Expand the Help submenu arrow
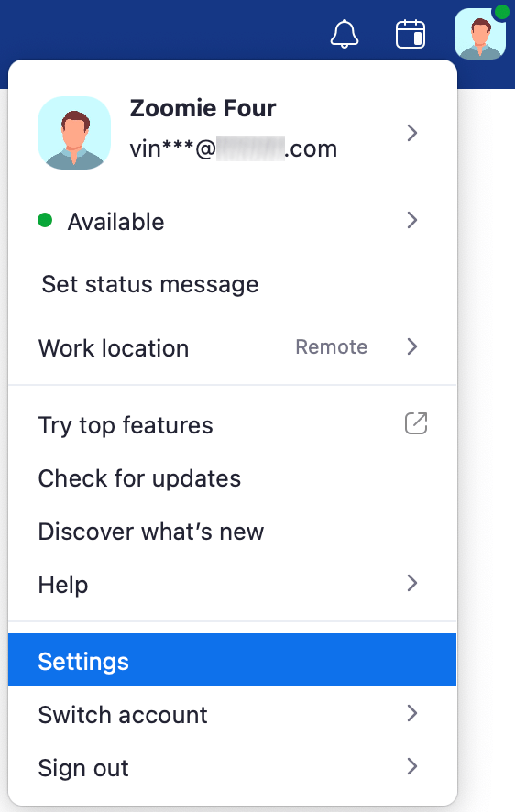 pyautogui.click(x=412, y=584)
